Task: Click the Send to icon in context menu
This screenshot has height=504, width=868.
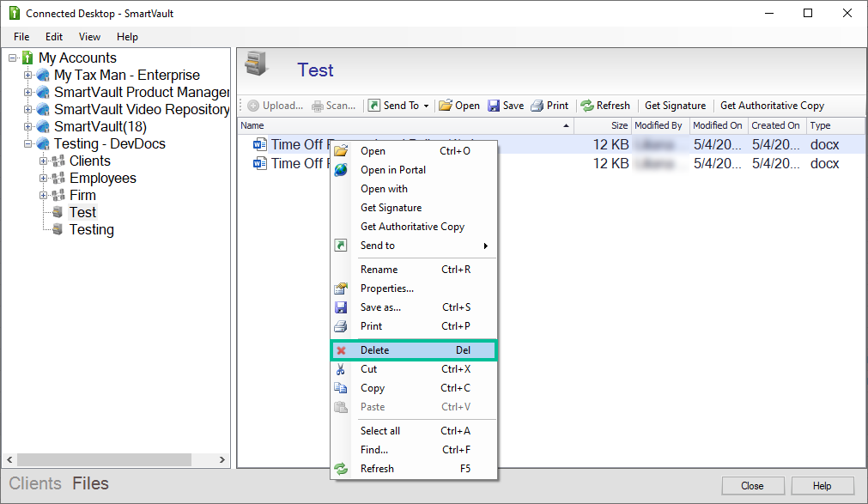Action: [x=341, y=246]
